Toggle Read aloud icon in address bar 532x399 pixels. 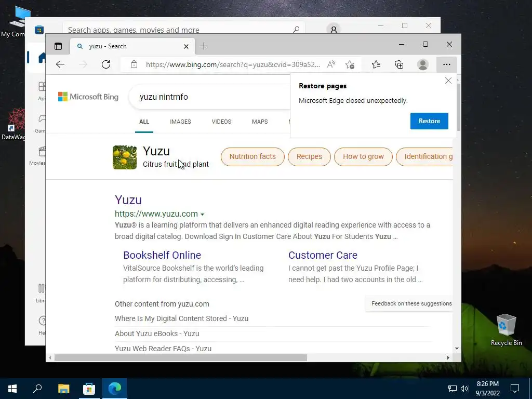[331, 64]
